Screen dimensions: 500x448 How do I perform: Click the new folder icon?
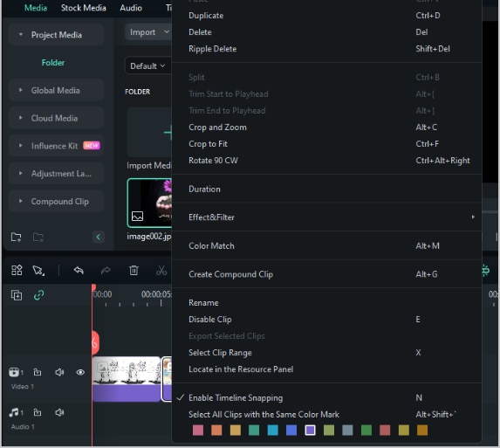tap(16, 237)
